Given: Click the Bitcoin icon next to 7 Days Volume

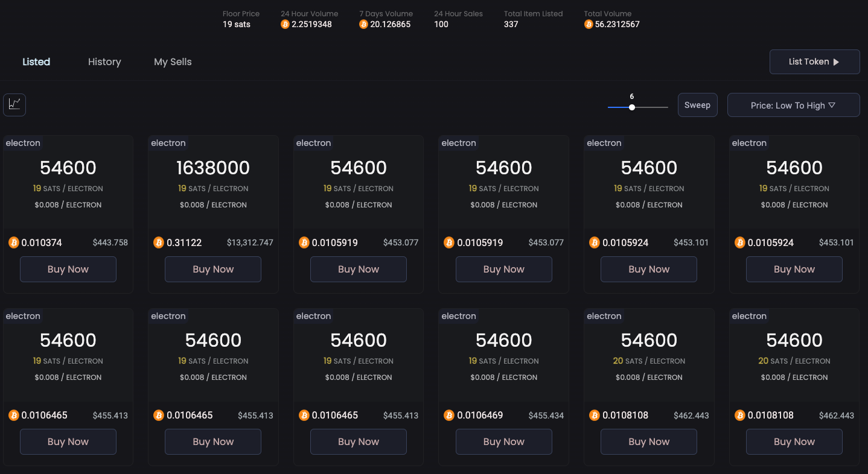Looking at the screenshot, I should (x=363, y=24).
